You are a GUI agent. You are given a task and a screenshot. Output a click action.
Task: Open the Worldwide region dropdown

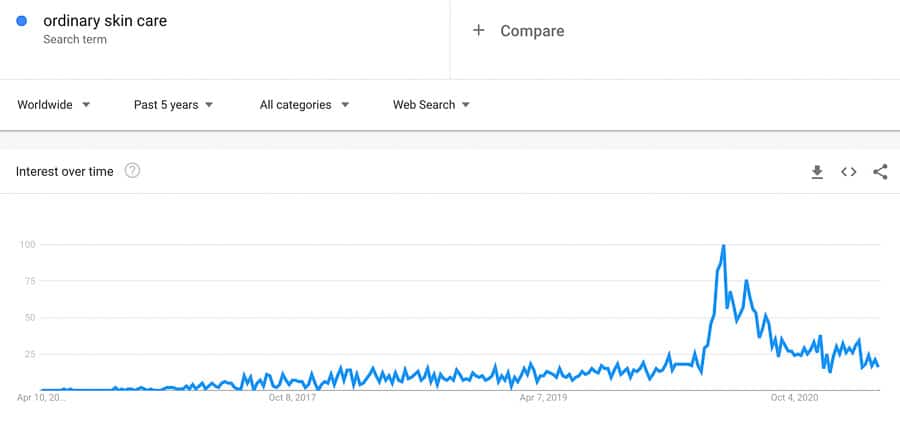pyautogui.click(x=54, y=105)
